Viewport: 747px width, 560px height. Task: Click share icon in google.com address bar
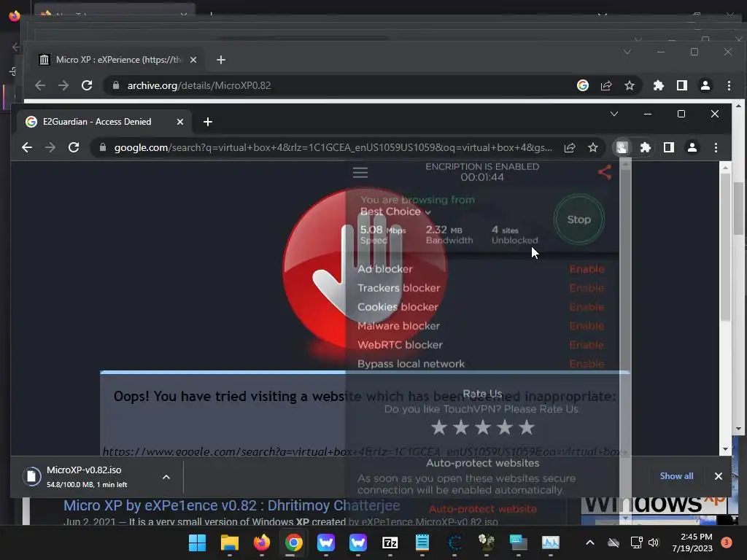pyautogui.click(x=569, y=147)
